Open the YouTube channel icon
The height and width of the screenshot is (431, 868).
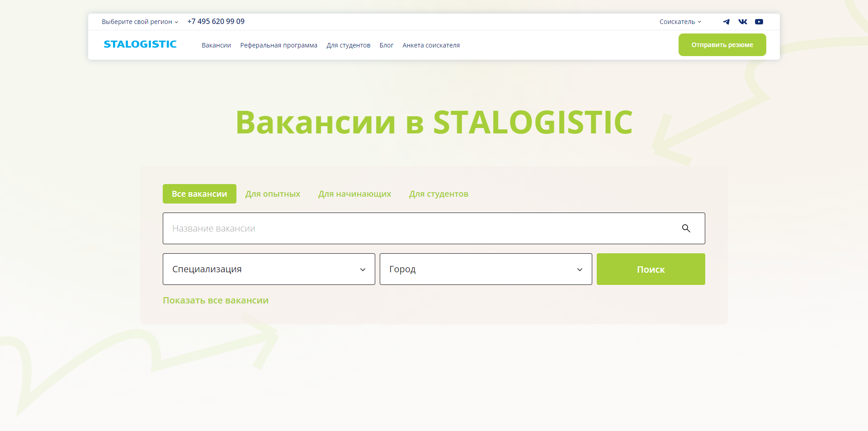[x=759, y=22]
